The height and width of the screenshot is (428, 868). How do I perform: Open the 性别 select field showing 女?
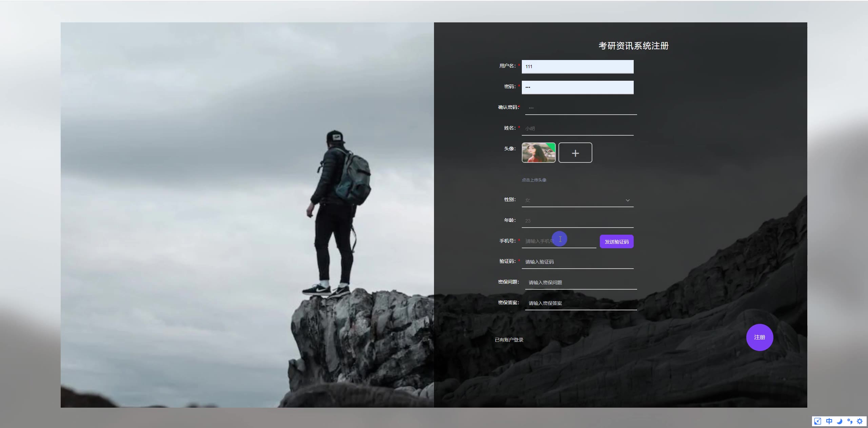click(573, 200)
